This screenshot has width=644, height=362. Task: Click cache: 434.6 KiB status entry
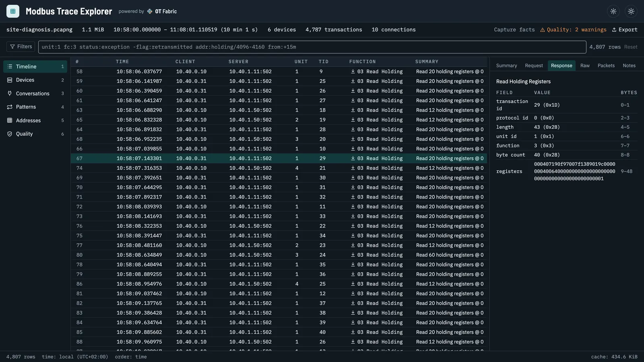(x=614, y=357)
